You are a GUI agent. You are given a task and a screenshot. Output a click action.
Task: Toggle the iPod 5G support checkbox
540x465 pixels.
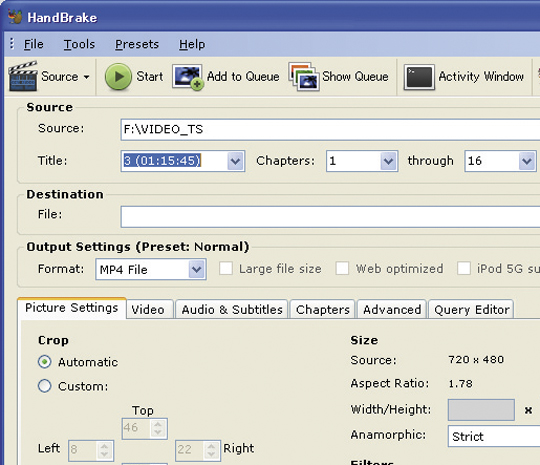pyautogui.click(x=464, y=268)
